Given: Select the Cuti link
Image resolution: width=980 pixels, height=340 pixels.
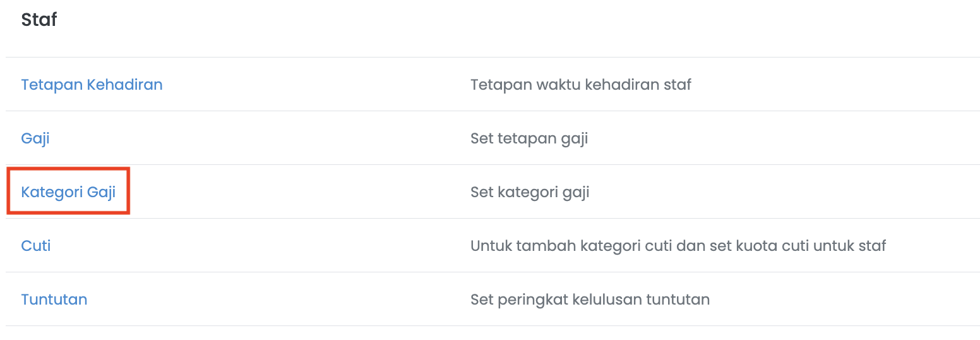Looking at the screenshot, I should [x=36, y=245].
